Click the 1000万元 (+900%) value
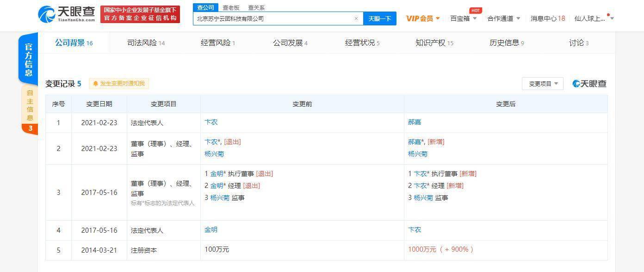 441,249
